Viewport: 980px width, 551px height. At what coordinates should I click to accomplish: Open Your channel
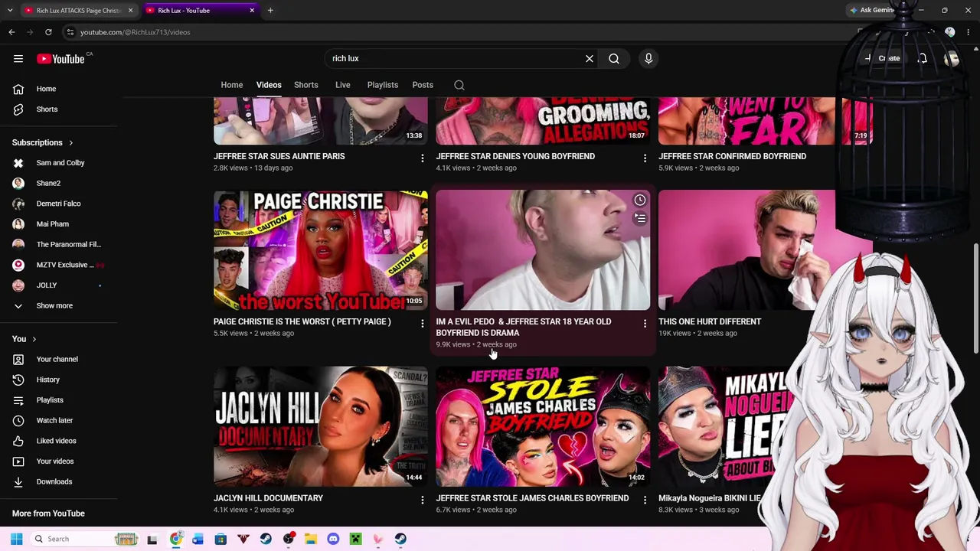59,359
